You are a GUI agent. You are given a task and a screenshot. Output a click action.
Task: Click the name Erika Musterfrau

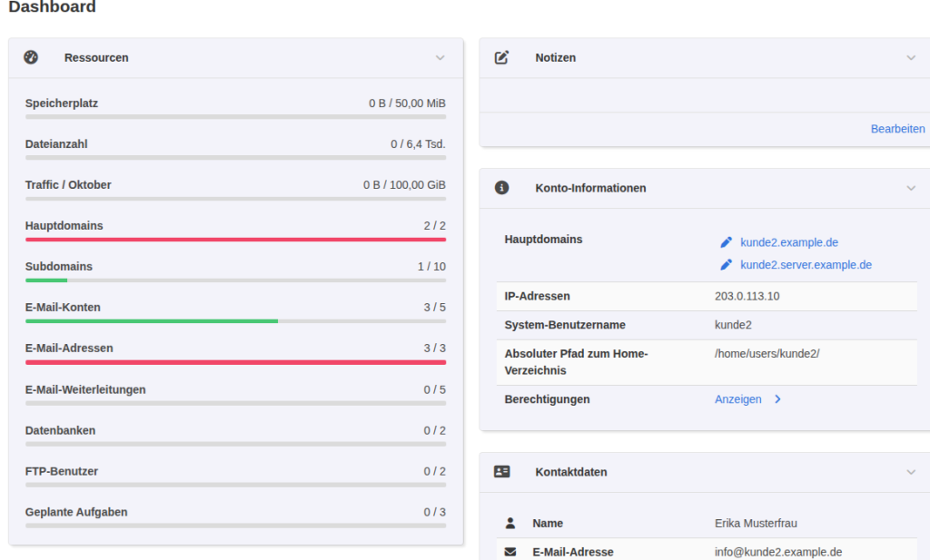coord(756,524)
